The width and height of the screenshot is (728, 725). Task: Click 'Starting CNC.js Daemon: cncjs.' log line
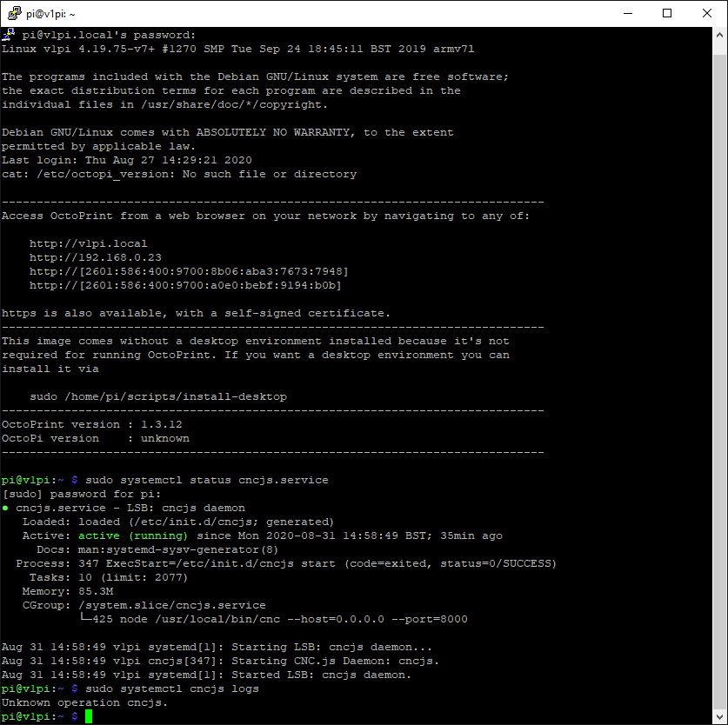220,662
